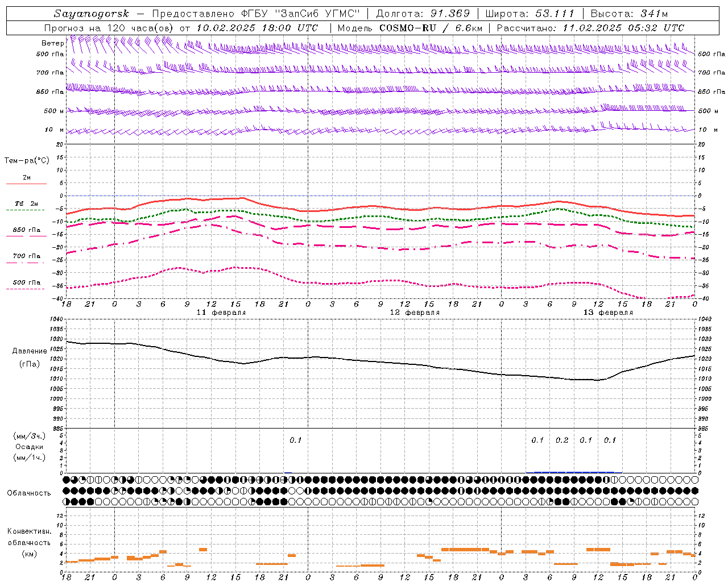The image size is (728, 582).
Task: Click the dashed line sample under 'Td 2м'
Action: tap(25, 210)
